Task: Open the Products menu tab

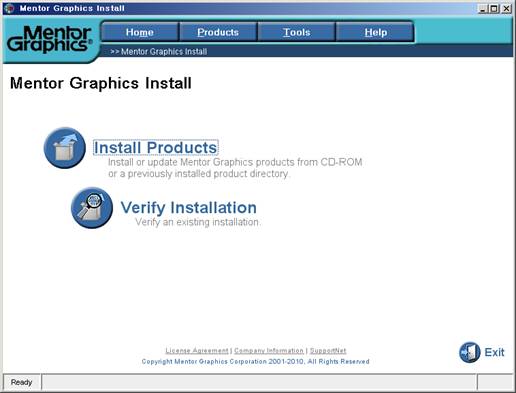Action: pyautogui.click(x=218, y=32)
